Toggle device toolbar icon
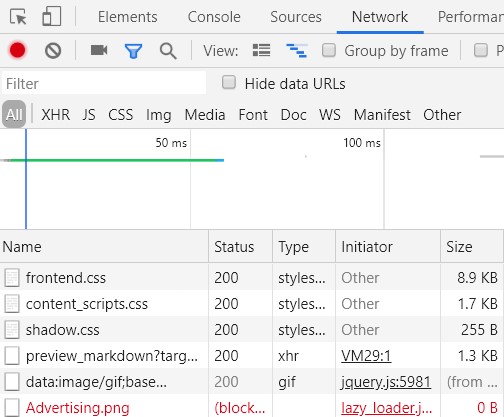This screenshot has height=417, width=504. pyautogui.click(x=52, y=17)
